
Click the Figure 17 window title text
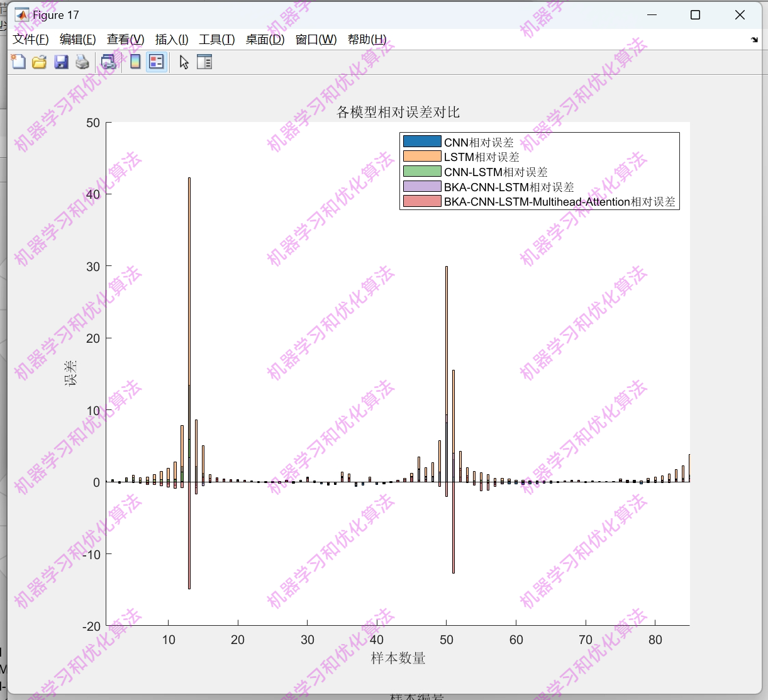[56, 15]
